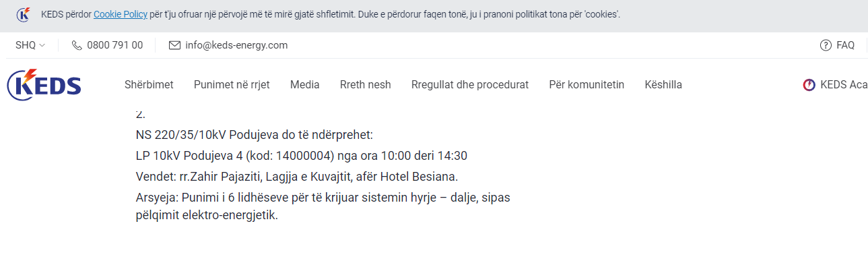
Task: Expand the SHQ language dropdown
Action: pyautogui.click(x=30, y=45)
